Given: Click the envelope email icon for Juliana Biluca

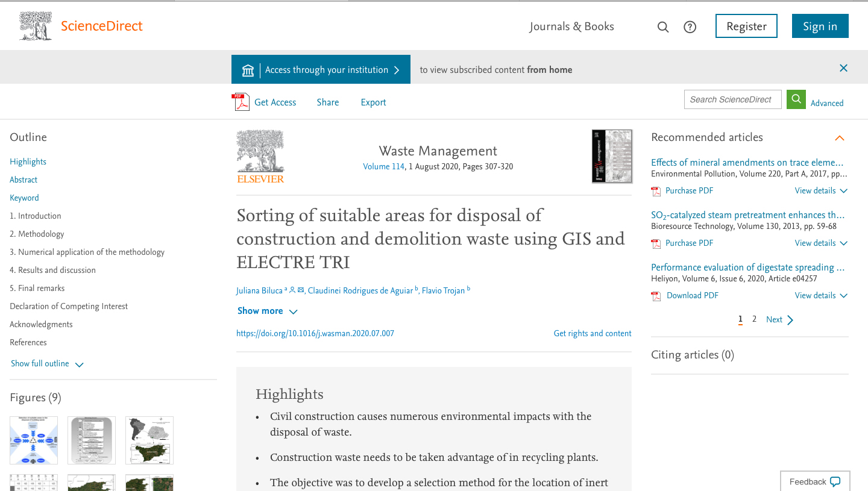Looking at the screenshot, I should [301, 290].
